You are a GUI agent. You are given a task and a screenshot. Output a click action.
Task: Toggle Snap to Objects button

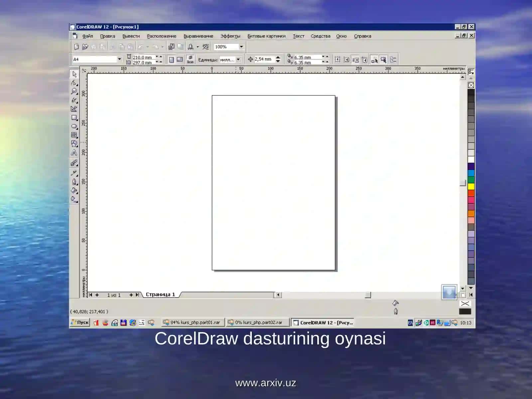(x=355, y=60)
